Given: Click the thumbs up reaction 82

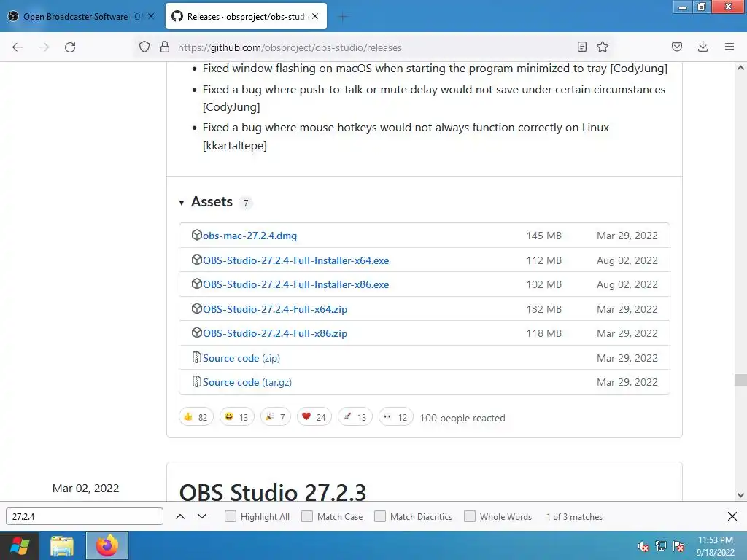Looking at the screenshot, I should click(196, 417).
